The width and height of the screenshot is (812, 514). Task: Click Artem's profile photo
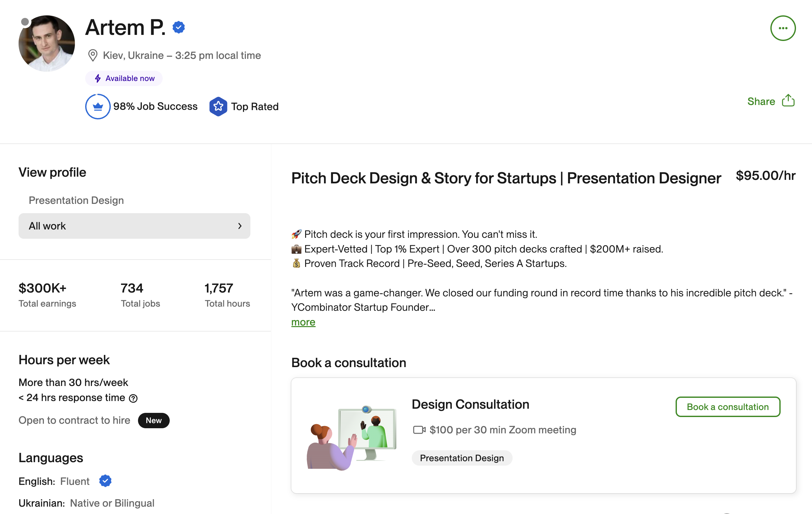coord(47,44)
